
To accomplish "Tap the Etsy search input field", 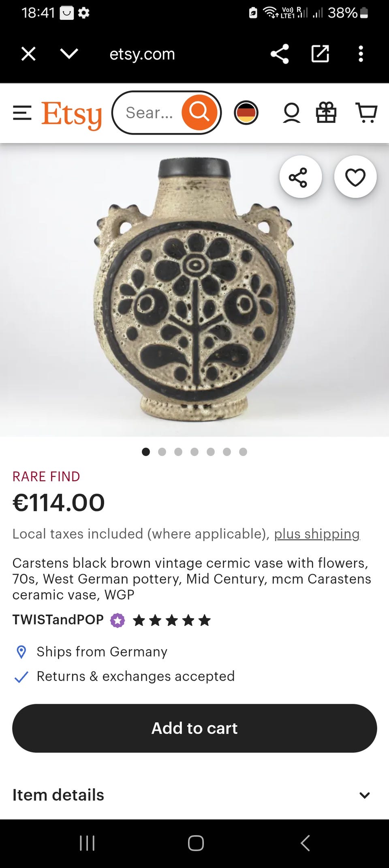I will (149, 113).
